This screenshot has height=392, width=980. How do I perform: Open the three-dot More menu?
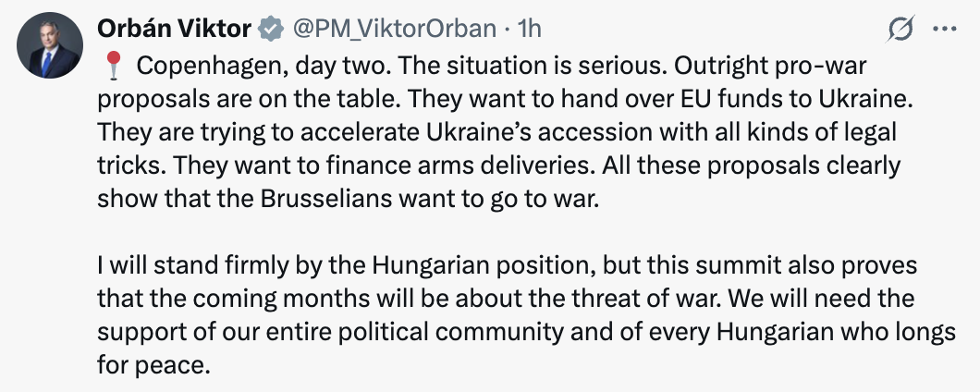(x=943, y=30)
